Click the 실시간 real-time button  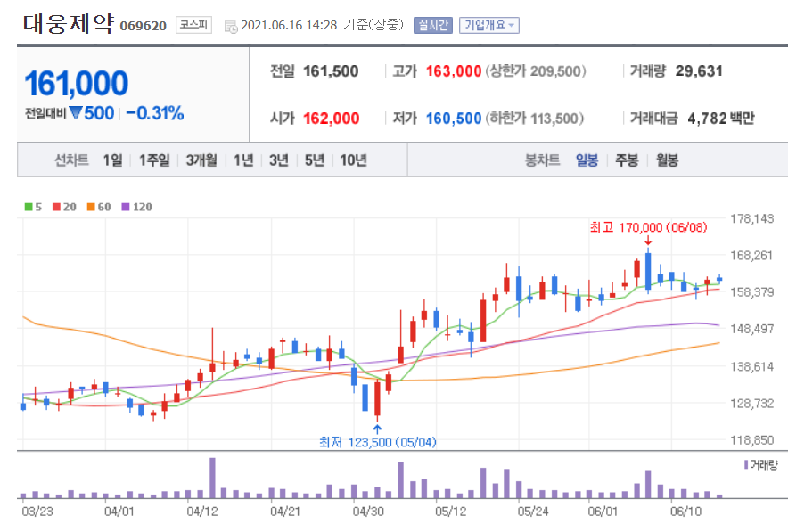[433, 25]
